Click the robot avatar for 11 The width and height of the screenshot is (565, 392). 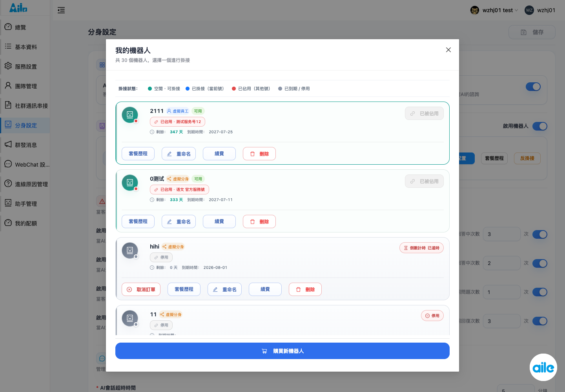pos(130,318)
